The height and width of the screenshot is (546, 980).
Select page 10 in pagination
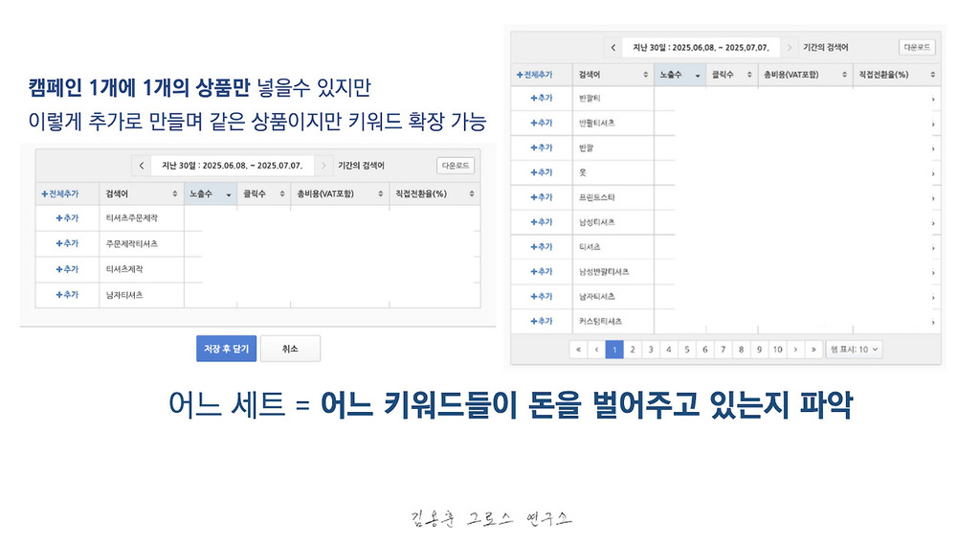pyautogui.click(x=777, y=350)
